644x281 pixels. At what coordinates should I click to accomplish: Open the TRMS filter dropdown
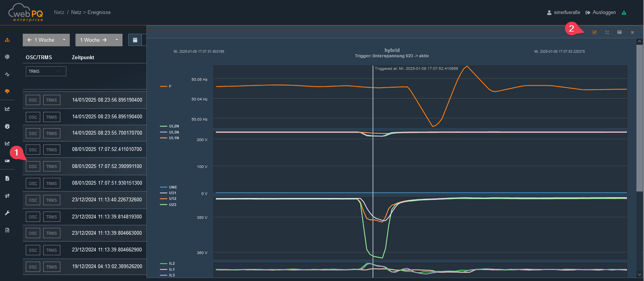[x=46, y=71]
